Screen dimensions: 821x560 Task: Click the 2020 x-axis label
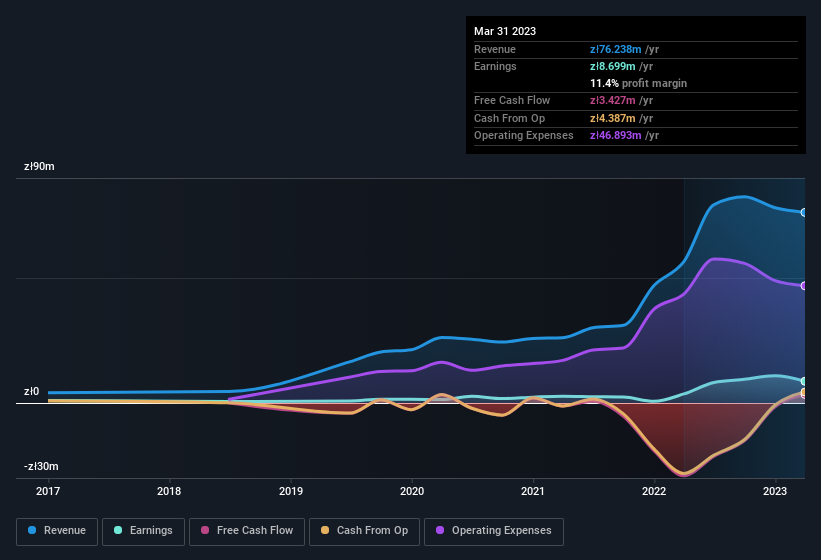pyautogui.click(x=412, y=491)
